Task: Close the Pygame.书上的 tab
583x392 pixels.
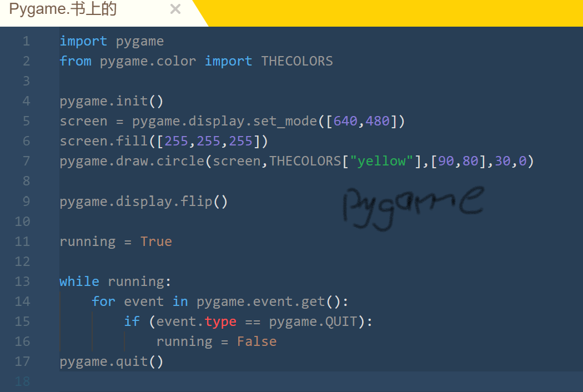Action: click(175, 9)
